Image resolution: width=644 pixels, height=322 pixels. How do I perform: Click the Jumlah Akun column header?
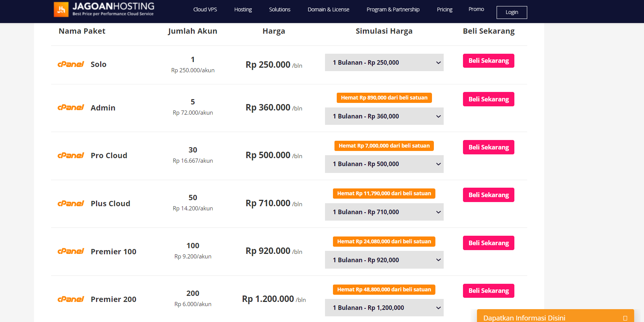[x=193, y=31]
